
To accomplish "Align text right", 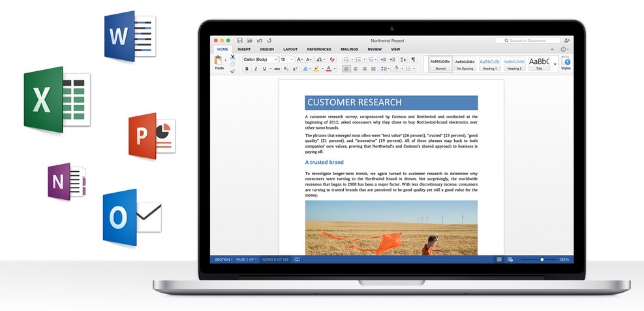I will point(364,69).
